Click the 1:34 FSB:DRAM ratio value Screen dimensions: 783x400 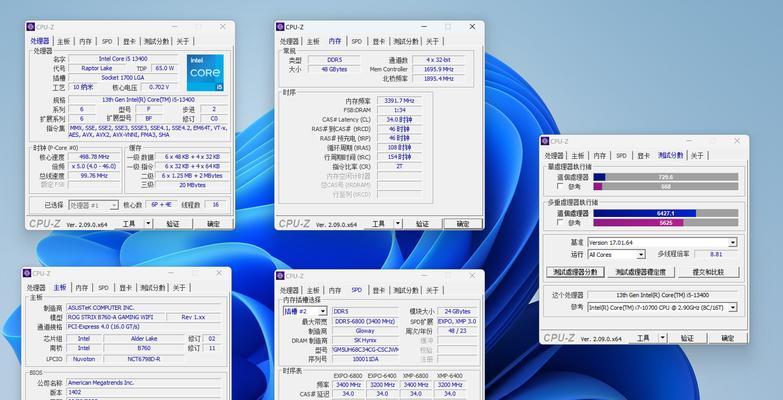399,110
